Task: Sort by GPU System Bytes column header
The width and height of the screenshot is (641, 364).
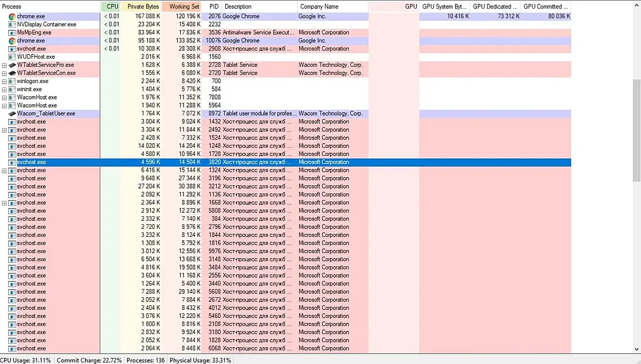Action: tap(444, 7)
